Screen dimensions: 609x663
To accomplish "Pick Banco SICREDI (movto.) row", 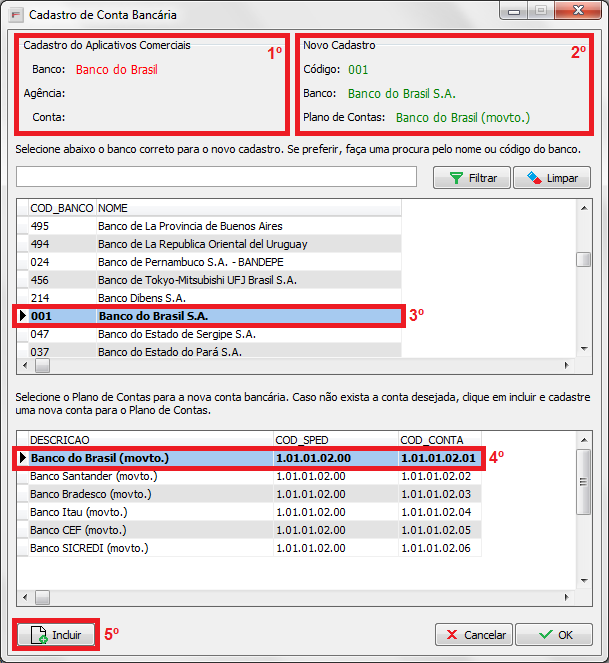I will pos(89,548).
